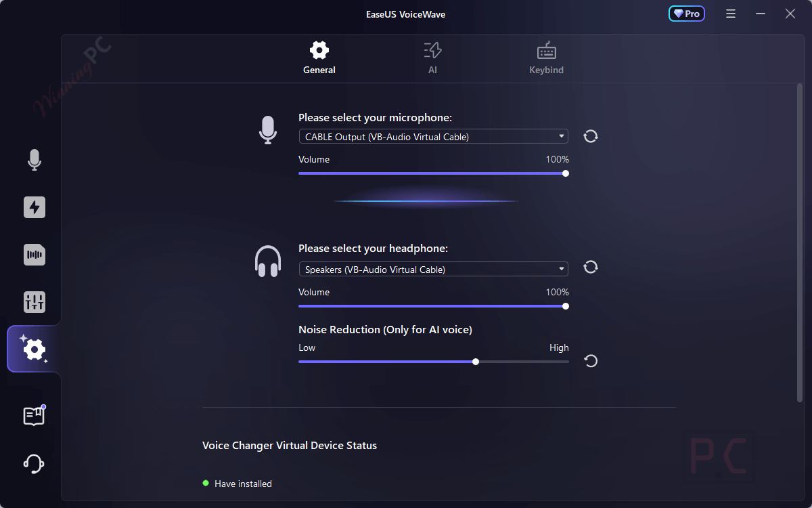Viewport: 812px width, 508px height.
Task: Click the Pro upgrade button
Action: (686, 13)
